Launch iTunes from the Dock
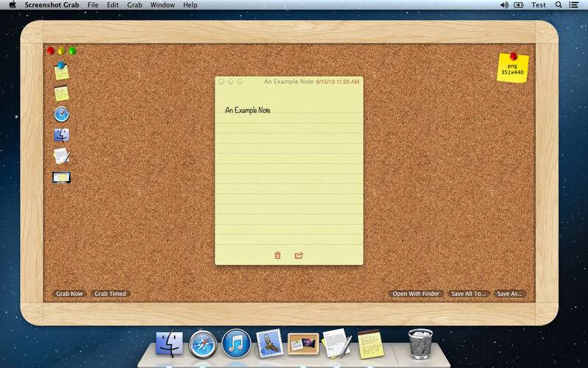Image resolution: width=588 pixels, height=368 pixels. point(236,344)
